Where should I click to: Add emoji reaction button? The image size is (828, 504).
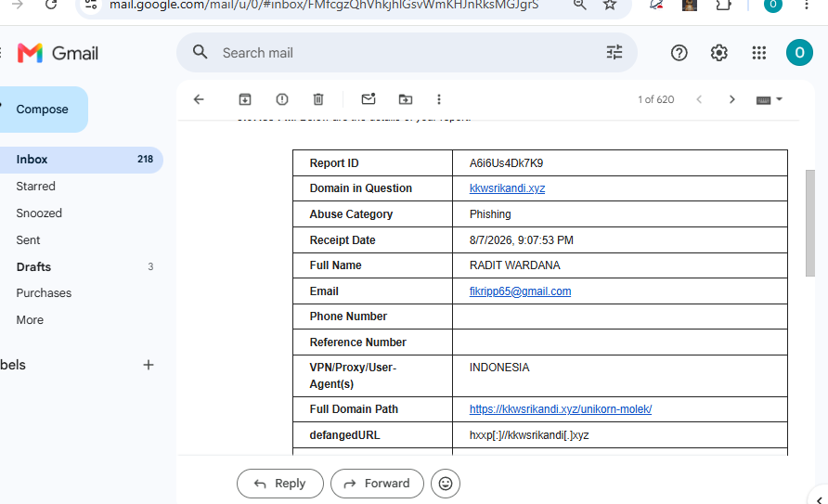pyautogui.click(x=446, y=484)
